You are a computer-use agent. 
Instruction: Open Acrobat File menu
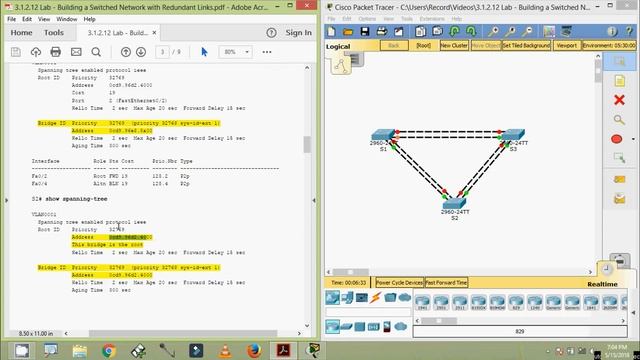(11, 19)
